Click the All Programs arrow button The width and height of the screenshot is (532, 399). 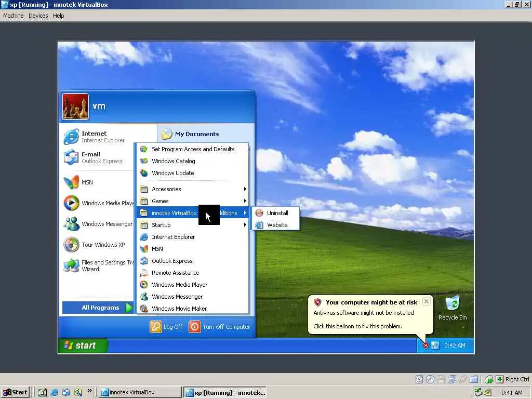coord(98,308)
